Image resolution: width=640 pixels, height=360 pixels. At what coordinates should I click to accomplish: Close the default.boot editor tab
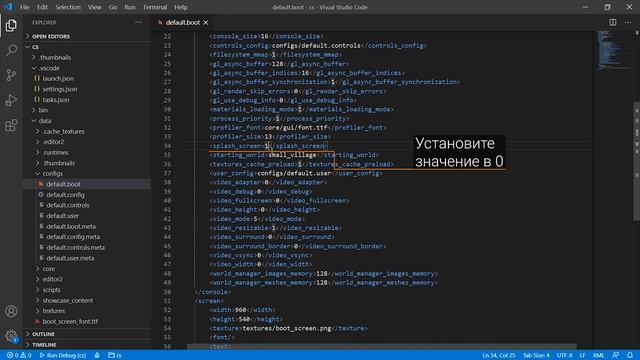tap(206, 22)
